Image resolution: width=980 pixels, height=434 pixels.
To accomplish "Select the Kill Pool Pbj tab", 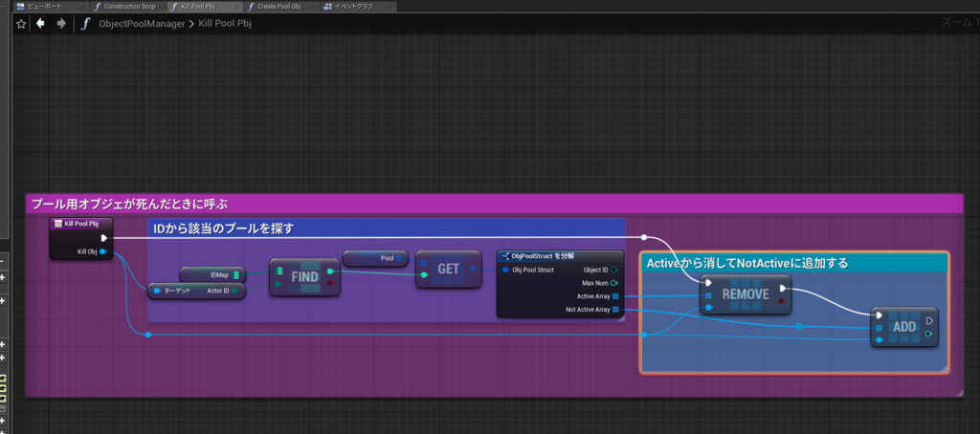I will pos(205,7).
